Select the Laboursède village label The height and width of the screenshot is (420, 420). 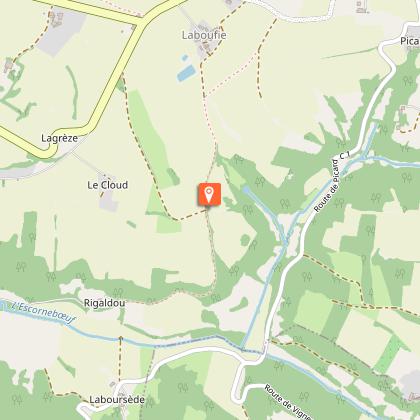[117, 399]
